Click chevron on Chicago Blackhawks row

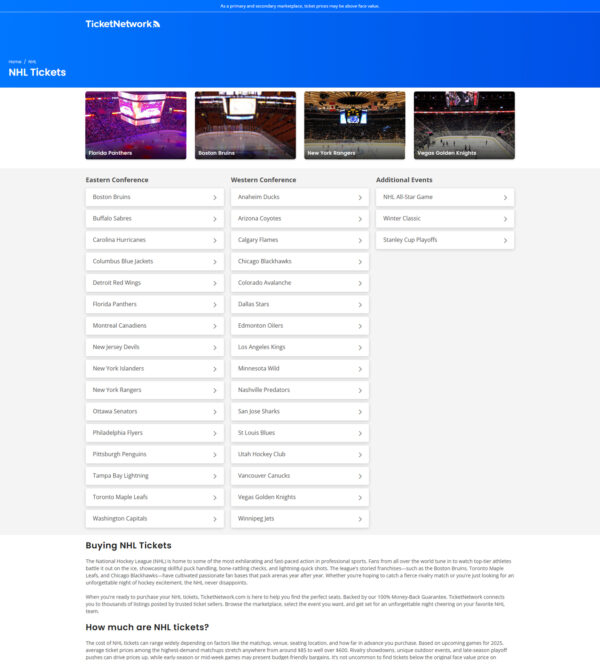coord(360,262)
